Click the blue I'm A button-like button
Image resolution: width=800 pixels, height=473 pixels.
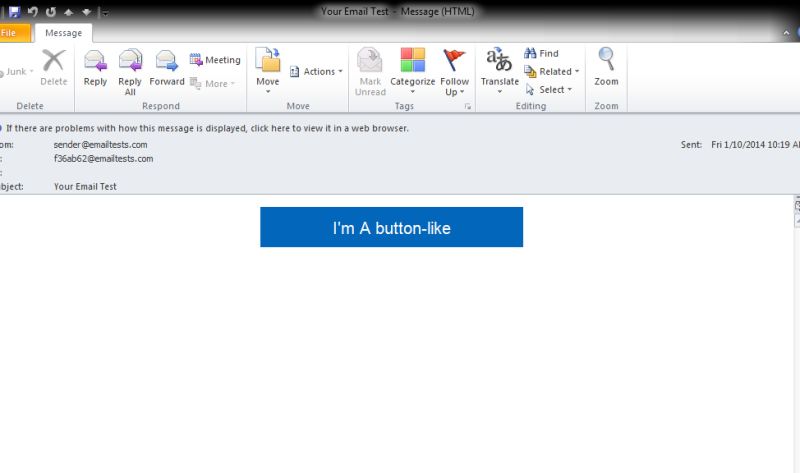[x=391, y=227]
